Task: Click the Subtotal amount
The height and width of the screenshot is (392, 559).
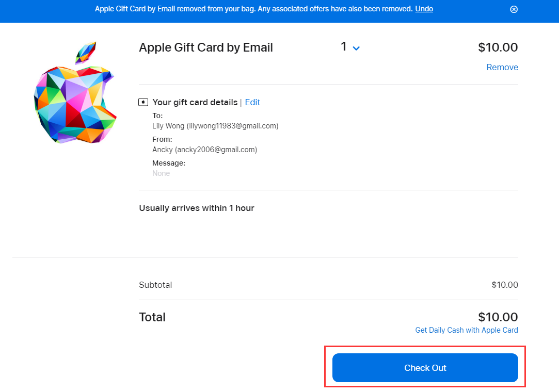Action: [504, 285]
